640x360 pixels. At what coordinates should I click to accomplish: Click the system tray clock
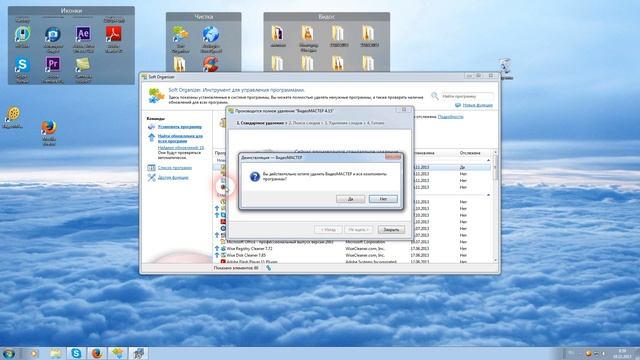coord(622,353)
